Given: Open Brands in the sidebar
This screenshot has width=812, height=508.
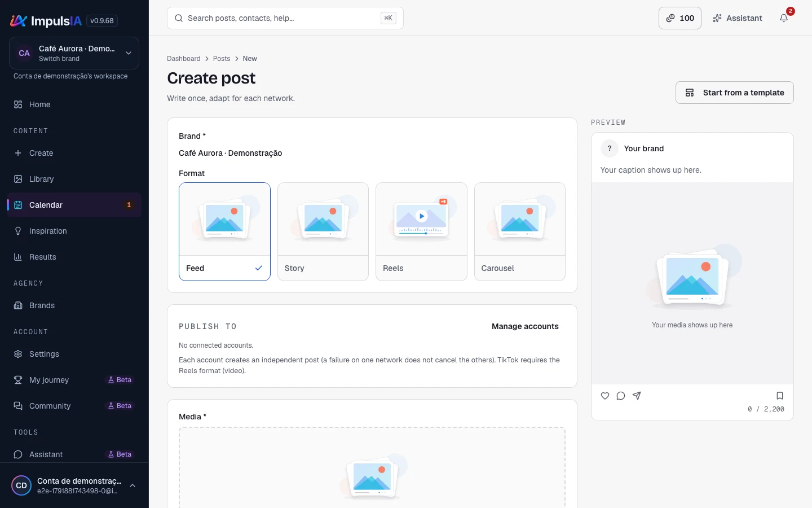Looking at the screenshot, I should (74, 305).
